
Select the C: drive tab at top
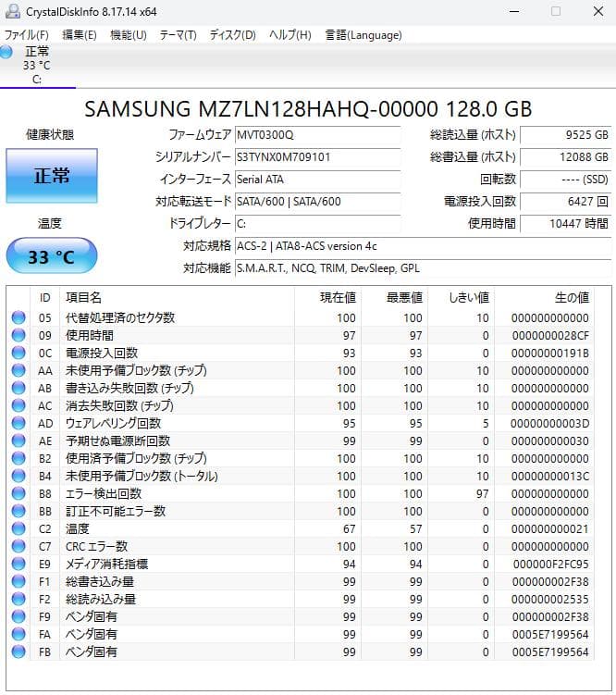pyautogui.click(x=38, y=65)
